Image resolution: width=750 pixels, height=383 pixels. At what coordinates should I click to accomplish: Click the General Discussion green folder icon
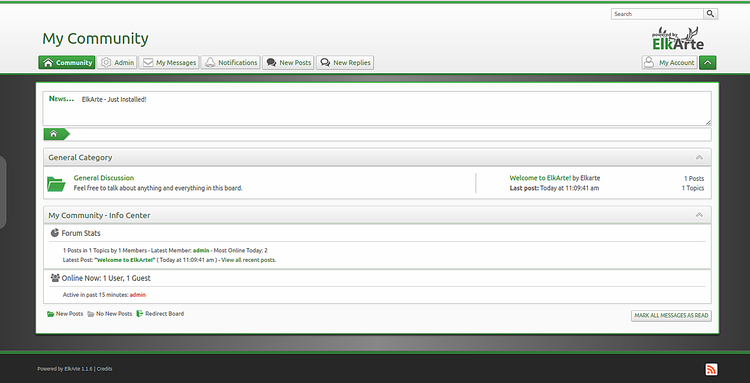coord(56,184)
